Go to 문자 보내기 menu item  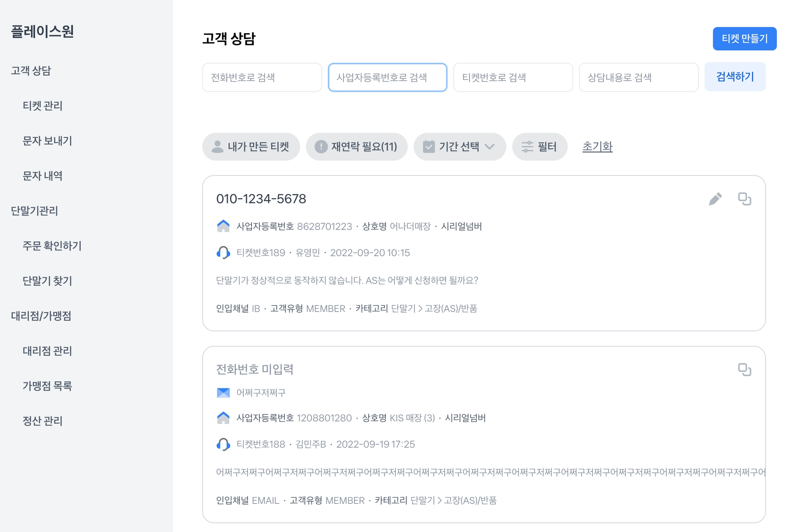(x=47, y=141)
